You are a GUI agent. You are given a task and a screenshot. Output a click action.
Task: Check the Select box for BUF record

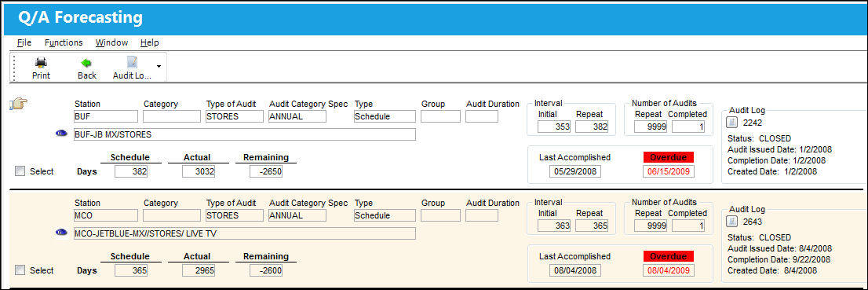click(20, 171)
